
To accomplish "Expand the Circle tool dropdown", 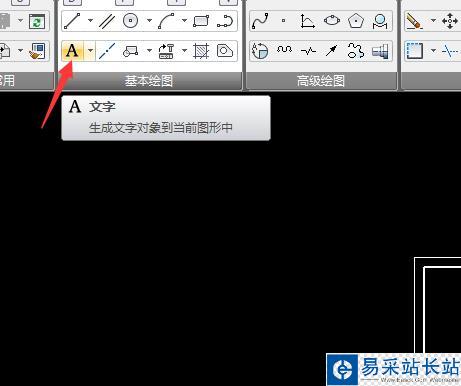I will [149, 21].
